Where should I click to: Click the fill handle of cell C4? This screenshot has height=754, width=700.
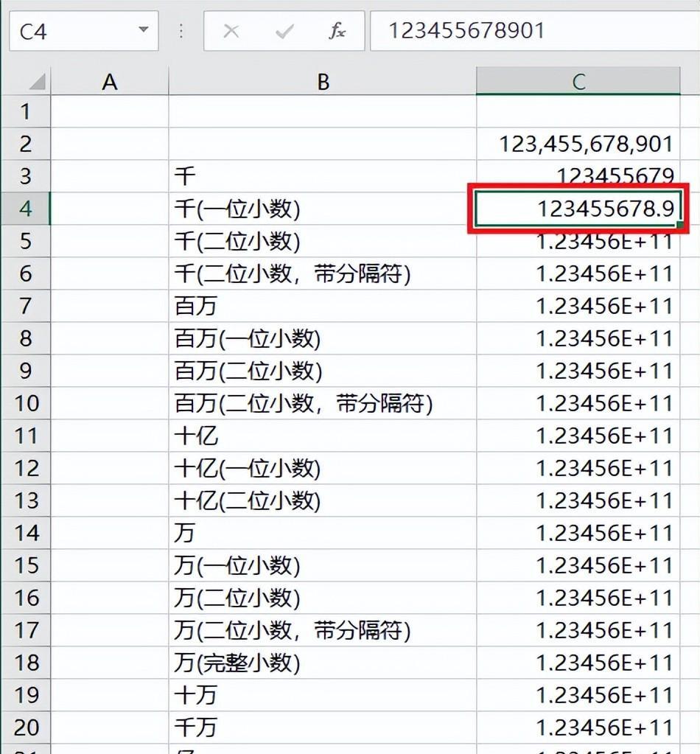680,225
